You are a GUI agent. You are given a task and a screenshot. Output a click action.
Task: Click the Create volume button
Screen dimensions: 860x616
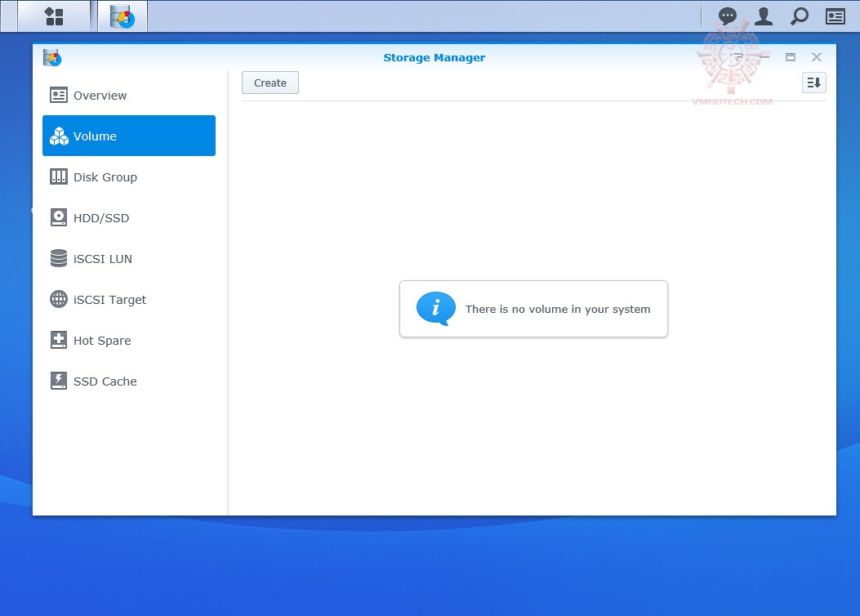point(270,83)
